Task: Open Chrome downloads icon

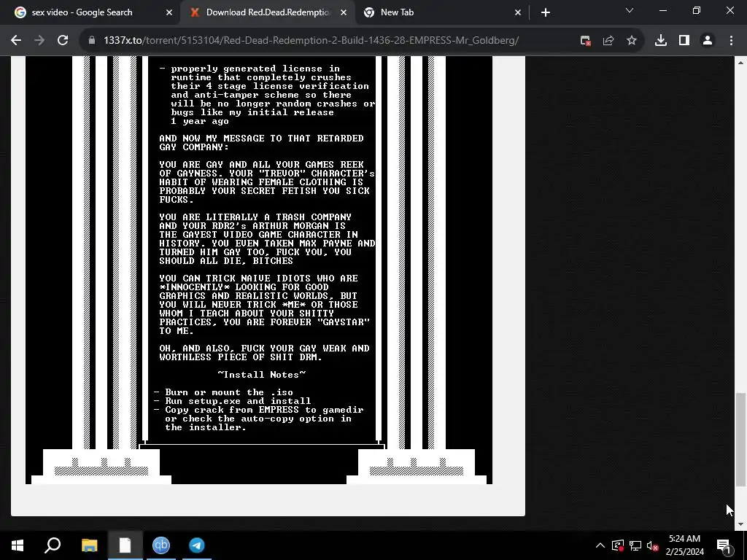Action: 661,41
